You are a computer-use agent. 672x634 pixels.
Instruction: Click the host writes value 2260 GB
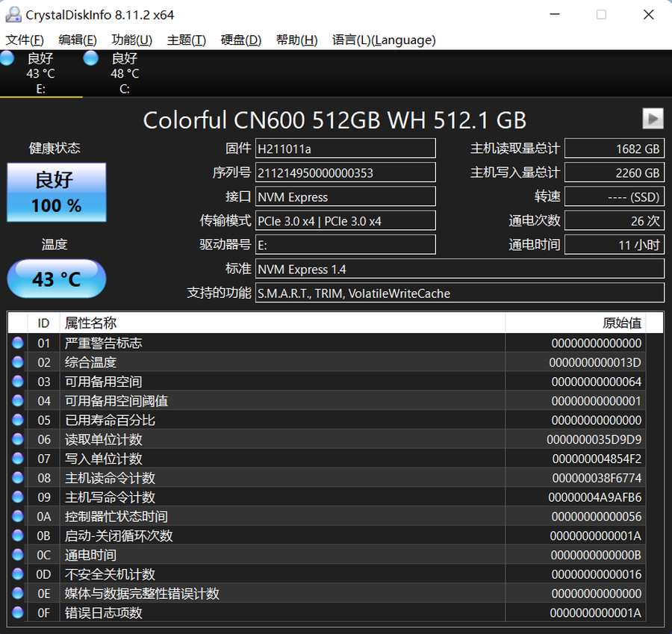pos(615,173)
